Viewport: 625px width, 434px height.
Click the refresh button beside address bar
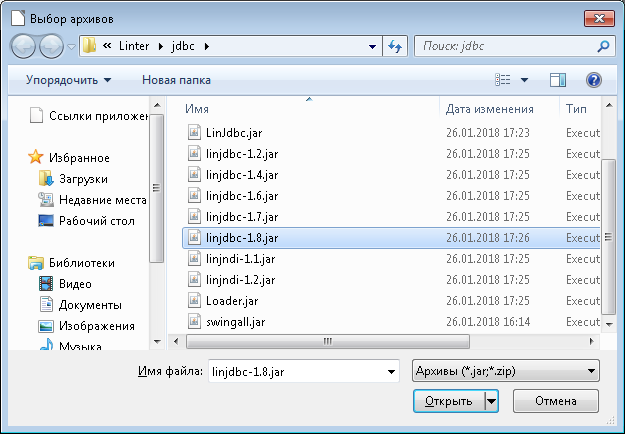tap(394, 46)
